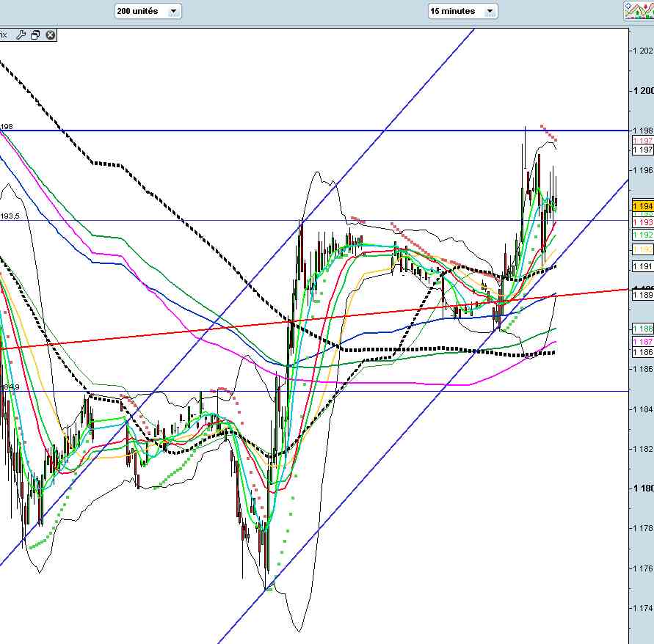Open the indicators chart icon at top right
This screenshot has width=654, height=644.
(639, 10)
